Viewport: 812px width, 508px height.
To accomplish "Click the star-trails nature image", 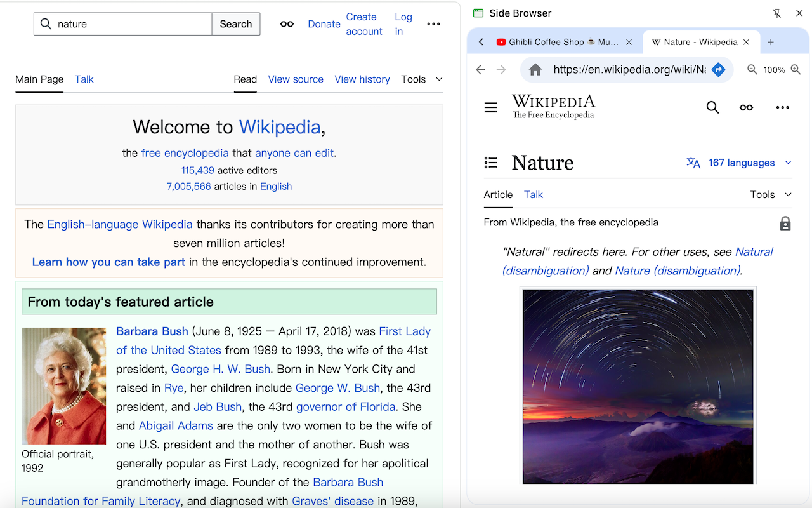I will 638,386.
